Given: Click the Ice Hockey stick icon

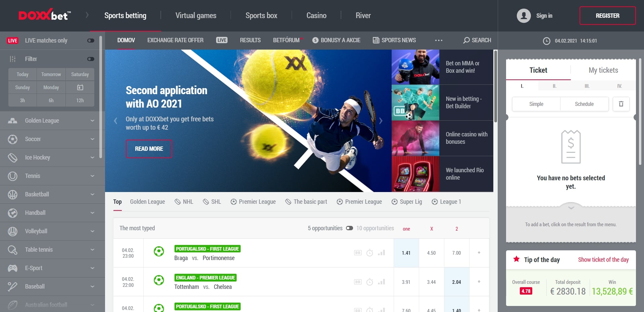Looking at the screenshot, I should tap(12, 158).
